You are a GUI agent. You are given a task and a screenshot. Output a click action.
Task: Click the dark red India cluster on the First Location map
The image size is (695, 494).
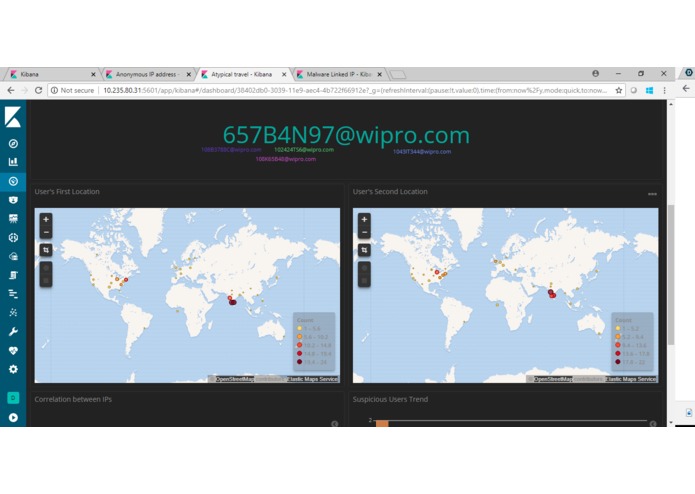tap(232, 302)
